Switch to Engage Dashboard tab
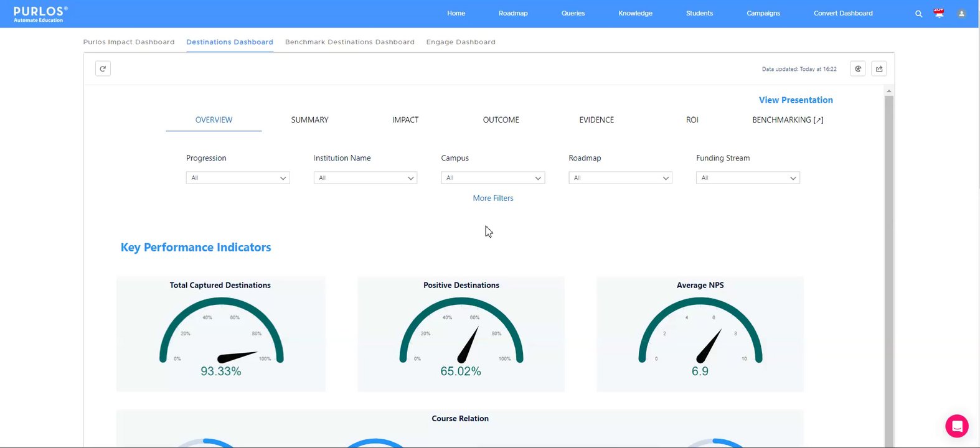 [461, 42]
